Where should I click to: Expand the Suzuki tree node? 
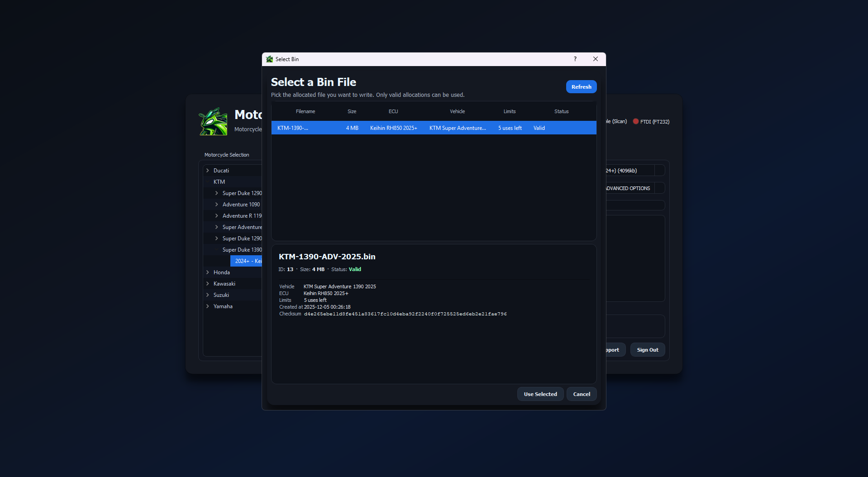click(x=208, y=295)
